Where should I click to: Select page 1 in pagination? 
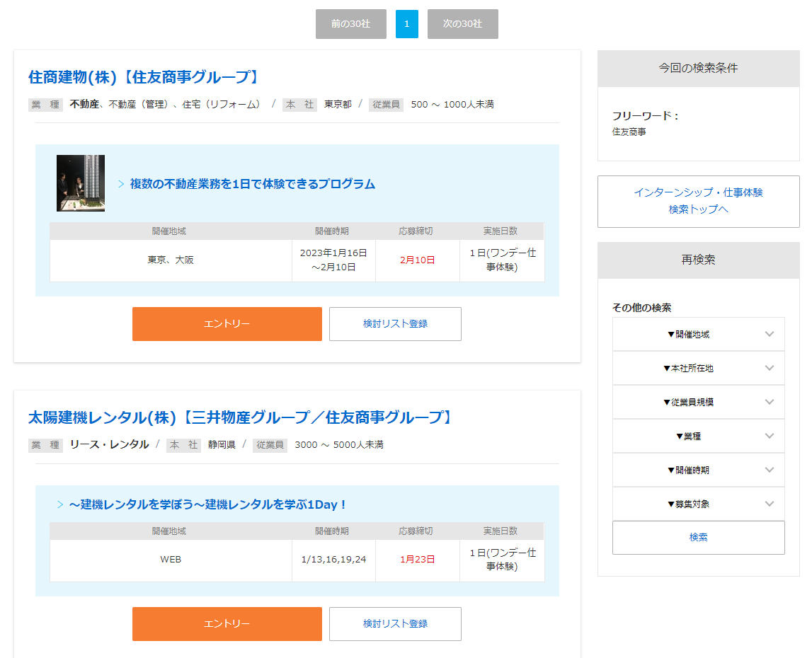[x=406, y=24]
